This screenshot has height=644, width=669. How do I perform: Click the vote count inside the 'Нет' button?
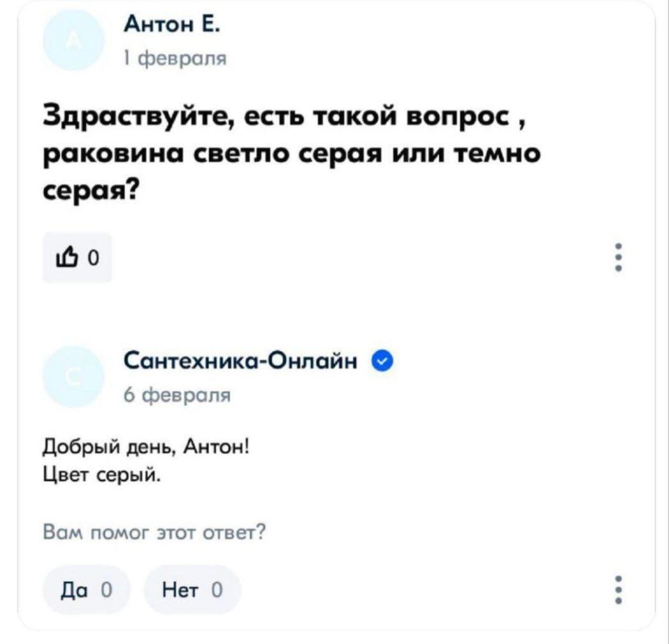(216, 591)
